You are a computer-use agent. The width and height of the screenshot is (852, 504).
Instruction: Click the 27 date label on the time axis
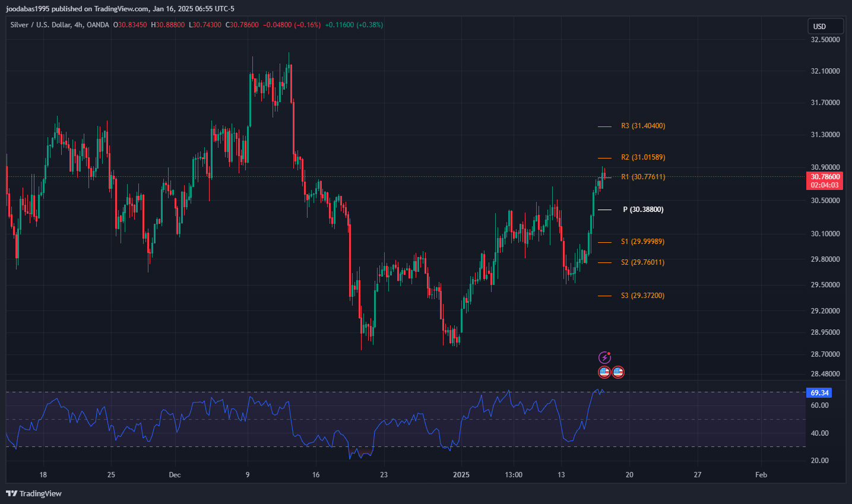click(698, 475)
